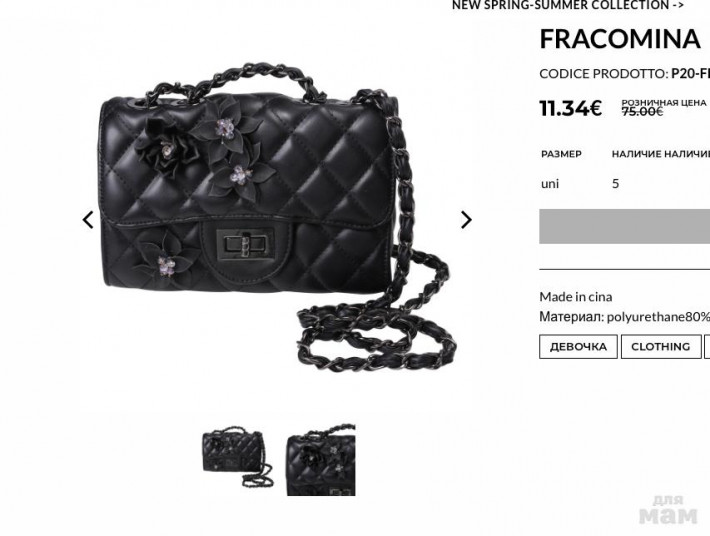Show the next product image arrow
This screenshot has width=710, height=536.
click(466, 220)
